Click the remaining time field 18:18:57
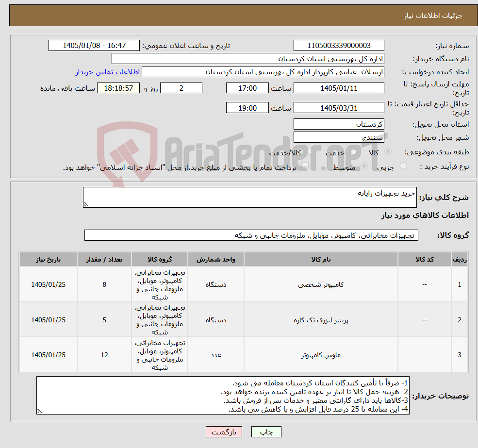 point(118,88)
